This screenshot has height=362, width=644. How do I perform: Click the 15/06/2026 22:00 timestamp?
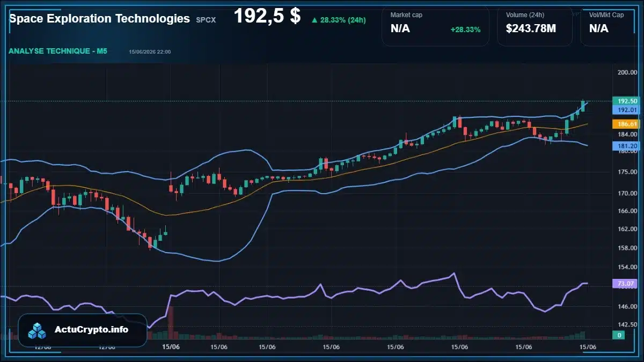coord(150,52)
